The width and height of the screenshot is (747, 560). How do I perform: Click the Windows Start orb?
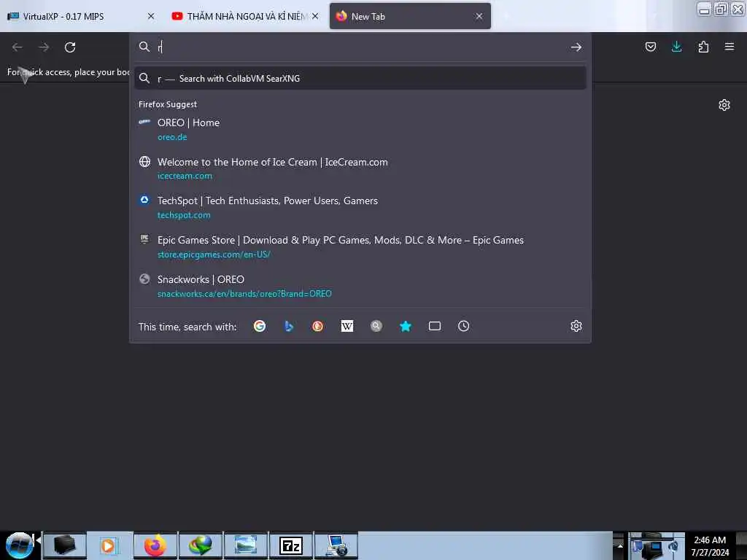tap(19, 545)
